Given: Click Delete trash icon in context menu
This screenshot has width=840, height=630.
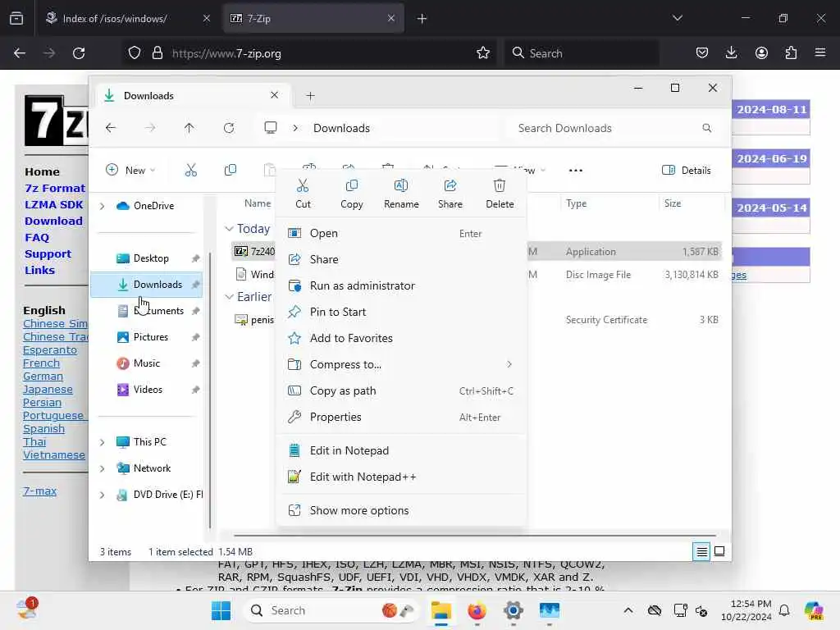Looking at the screenshot, I should coord(500,186).
